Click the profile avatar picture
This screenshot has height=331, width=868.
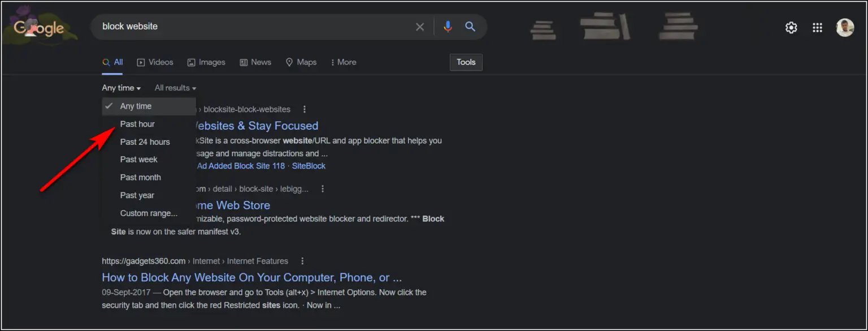[x=844, y=27]
